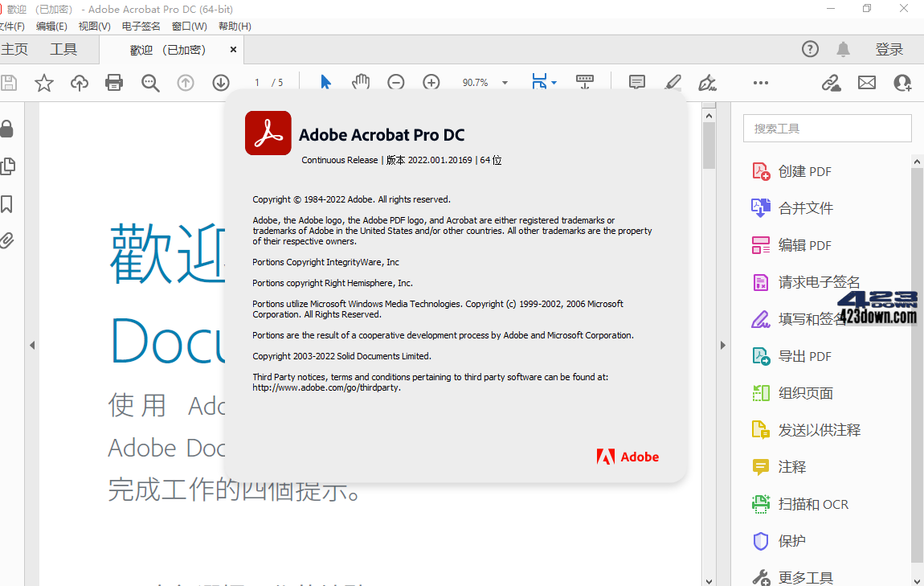Screen dimensions: 924x586
Task: Add a sticky note comment
Action: coord(637,82)
